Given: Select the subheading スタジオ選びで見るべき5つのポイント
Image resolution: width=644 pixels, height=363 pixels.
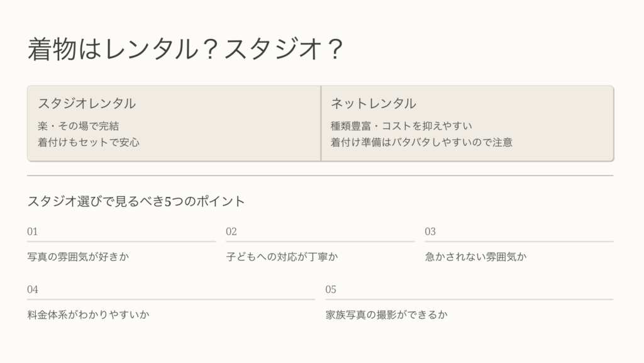Looking at the screenshot, I should point(136,201).
